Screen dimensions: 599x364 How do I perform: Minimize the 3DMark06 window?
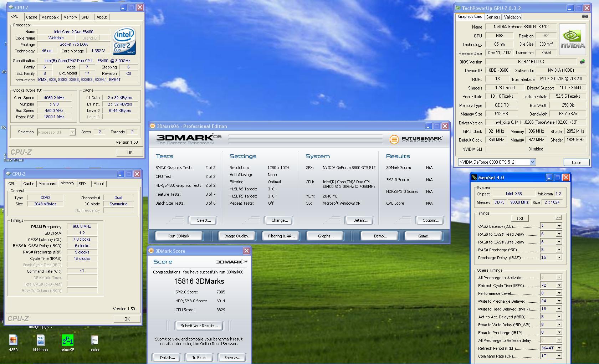coord(428,126)
